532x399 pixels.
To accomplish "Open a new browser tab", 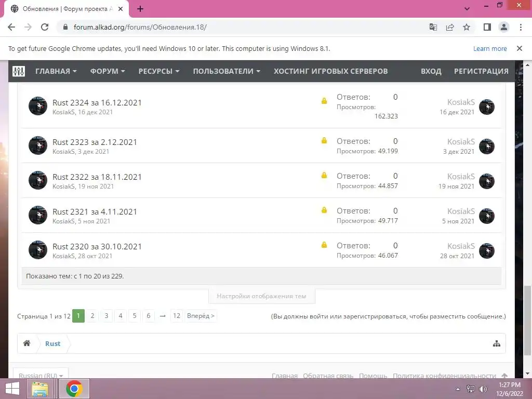I will pos(140,9).
